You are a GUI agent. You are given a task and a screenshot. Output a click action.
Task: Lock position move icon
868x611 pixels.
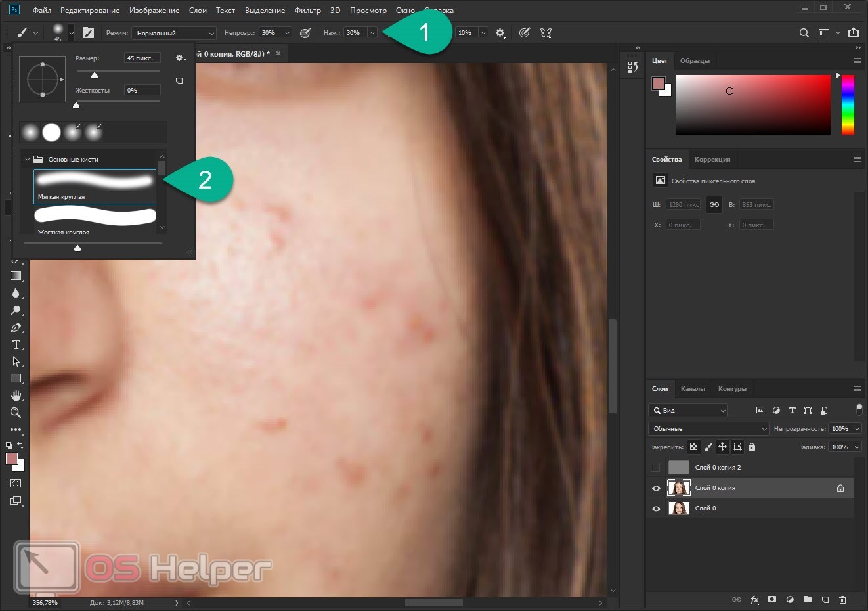click(722, 447)
